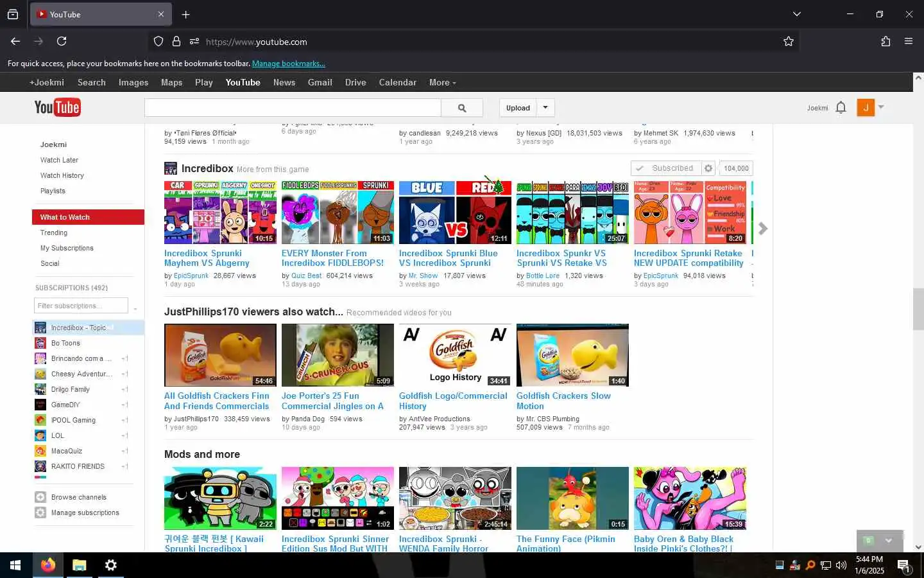Toggle the Subscribed button for Incredibox
Image resolution: width=924 pixels, height=578 pixels.
coord(666,168)
